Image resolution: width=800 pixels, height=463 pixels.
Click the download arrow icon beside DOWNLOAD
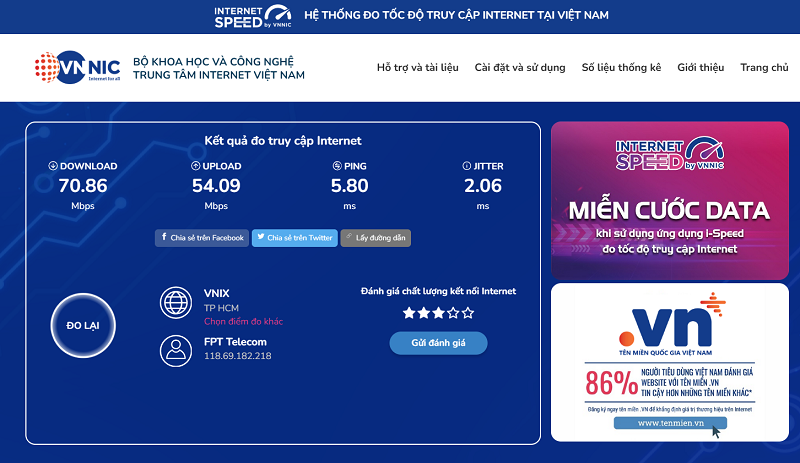pos(53,166)
